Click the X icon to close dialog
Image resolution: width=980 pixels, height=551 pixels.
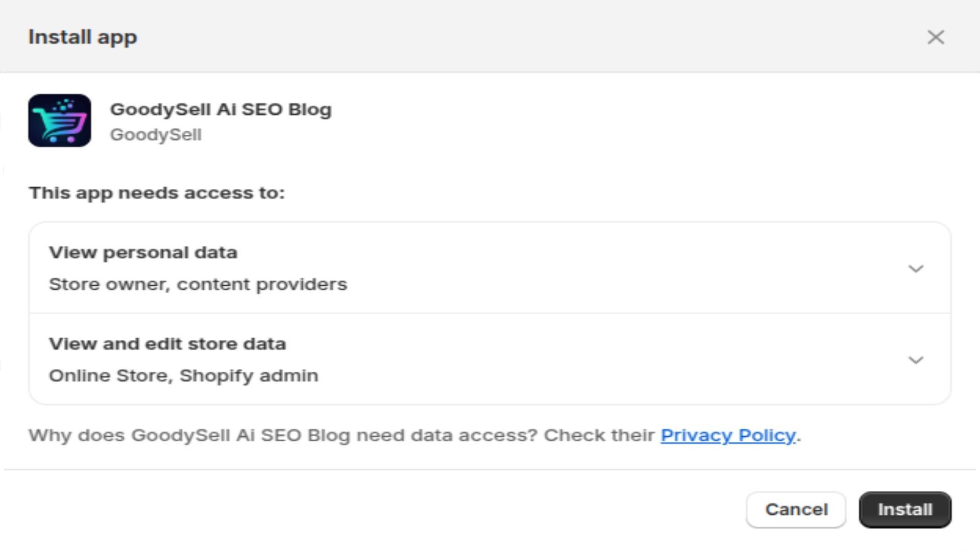(x=936, y=37)
